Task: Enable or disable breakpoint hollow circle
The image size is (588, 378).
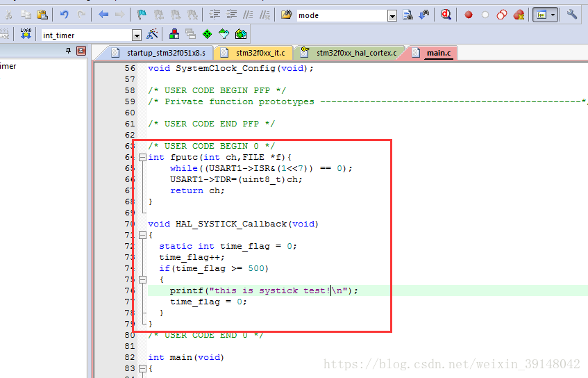Action: [485, 15]
